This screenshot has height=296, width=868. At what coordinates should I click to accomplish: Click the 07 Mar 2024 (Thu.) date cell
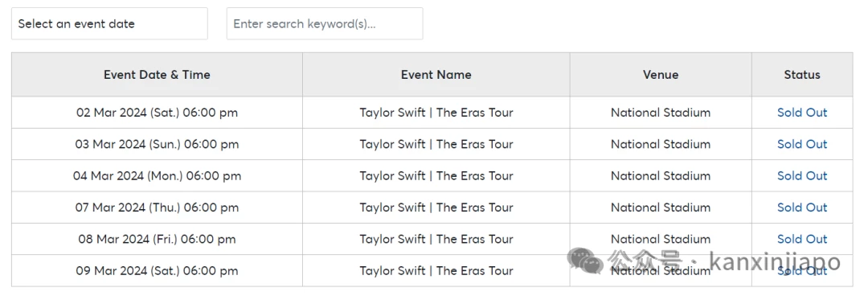[x=158, y=208]
